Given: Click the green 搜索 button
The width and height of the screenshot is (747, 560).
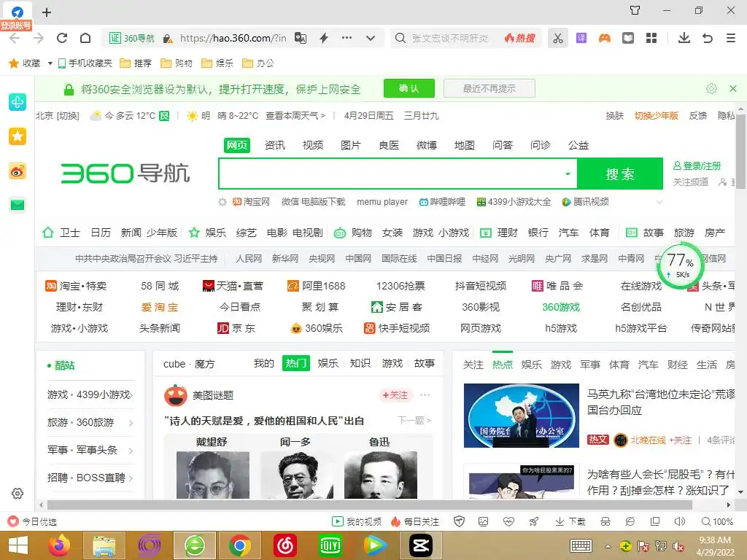Looking at the screenshot, I should pyautogui.click(x=620, y=174).
